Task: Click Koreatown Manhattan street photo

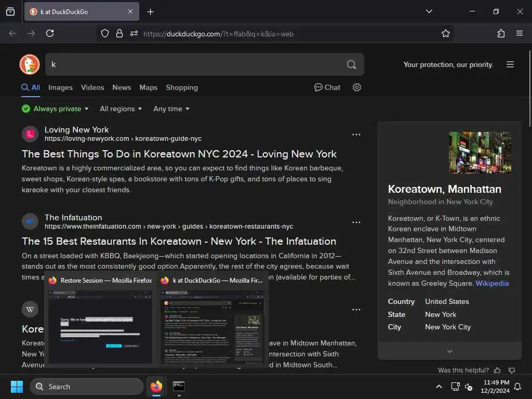Action: 480,153
